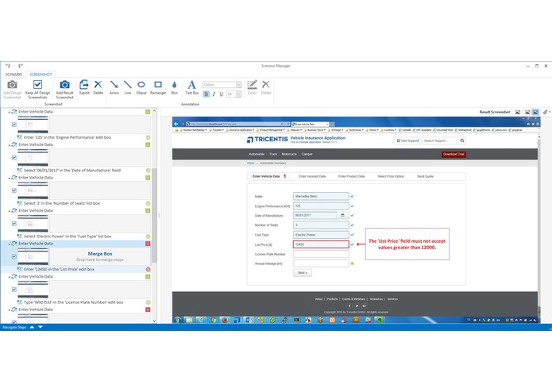Click green check on 'Engine Performance' step row

coord(149,137)
